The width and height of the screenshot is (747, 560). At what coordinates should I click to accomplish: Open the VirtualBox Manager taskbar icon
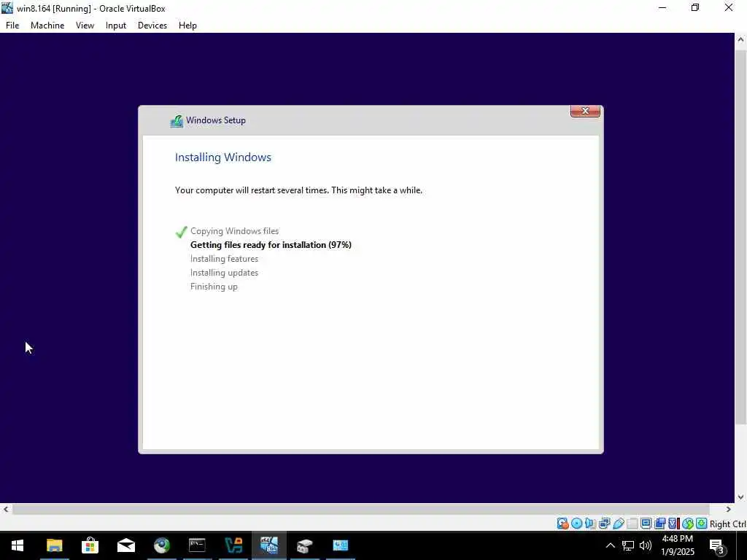pos(233,545)
